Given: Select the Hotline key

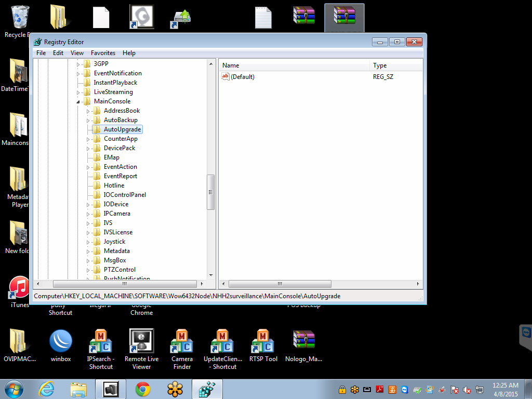Looking at the screenshot, I should pos(114,185).
